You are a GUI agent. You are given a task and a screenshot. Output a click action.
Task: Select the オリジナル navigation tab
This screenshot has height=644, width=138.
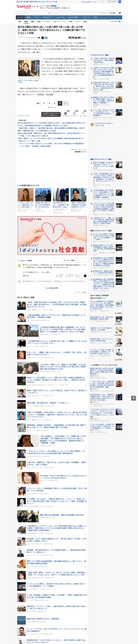(x=60, y=17)
